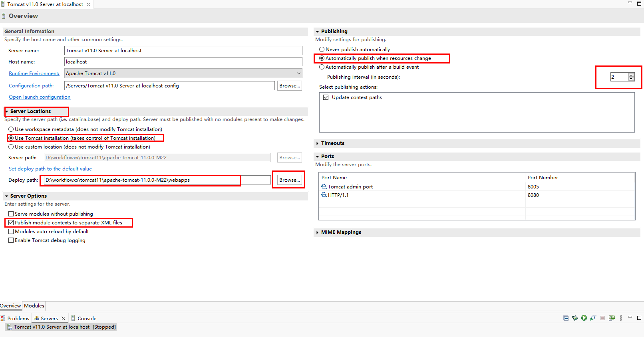The width and height of the screenshot is (644, 337).
Task: Open the Configuration path link
Action: point(31,86)
